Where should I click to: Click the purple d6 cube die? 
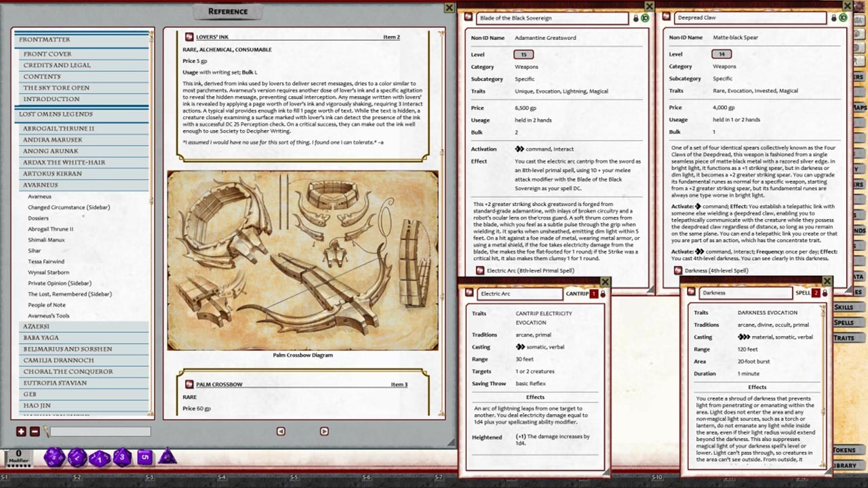click(145, 457)
